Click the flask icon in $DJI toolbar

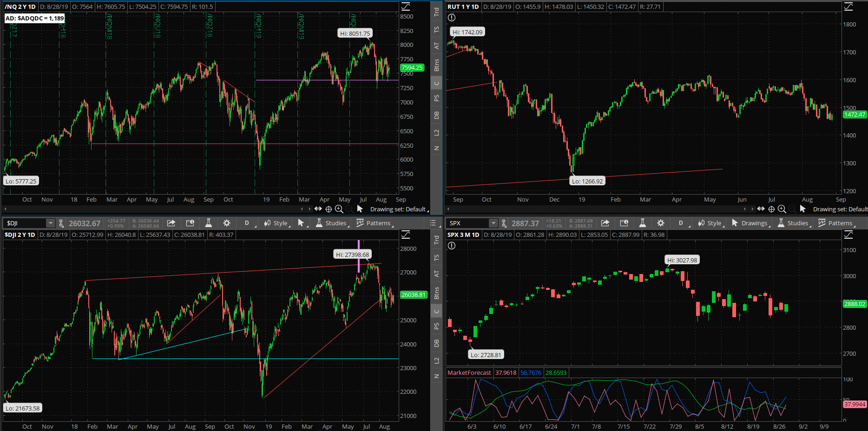point(209,223)
